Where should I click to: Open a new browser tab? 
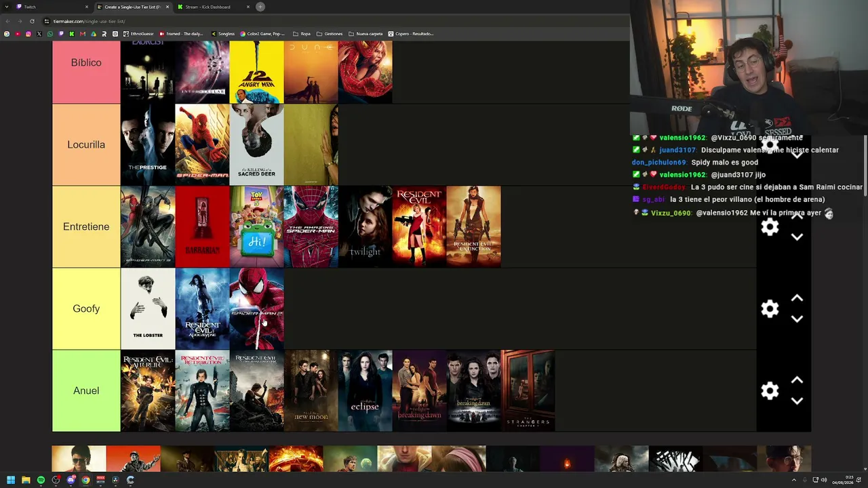coord(260,7)
